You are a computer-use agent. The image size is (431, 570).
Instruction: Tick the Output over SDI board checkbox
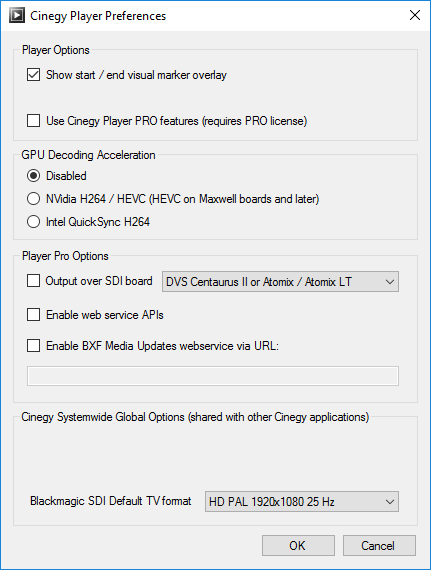pos(33,281)
